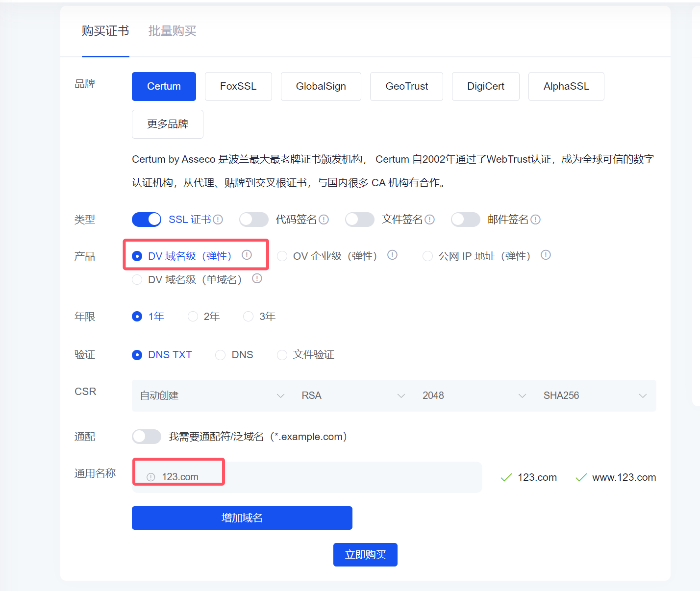
Task: Toggle the SSL 证书 switch
Action: point(147,220)
